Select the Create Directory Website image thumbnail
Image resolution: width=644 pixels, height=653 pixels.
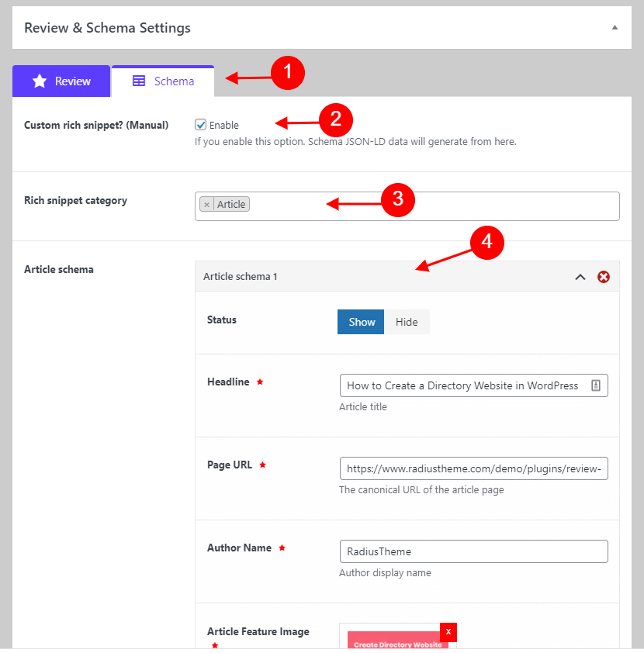point(398,640)
